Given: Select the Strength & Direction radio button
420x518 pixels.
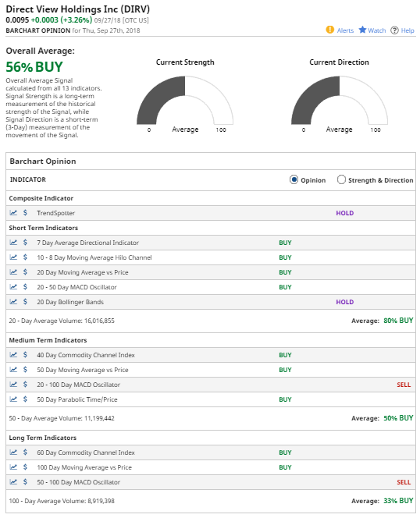Looking at the screenshot, I should pyautogui.click(x=341, y=179).
